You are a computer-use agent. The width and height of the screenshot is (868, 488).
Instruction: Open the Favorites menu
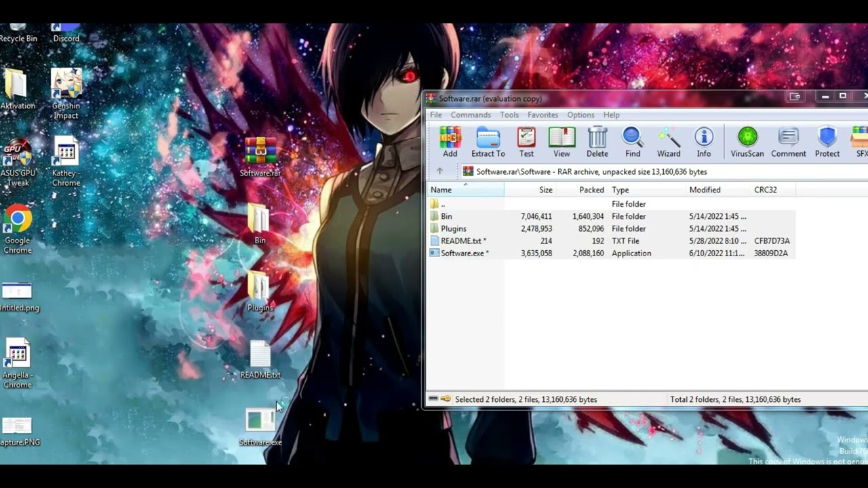coord(542,115)
